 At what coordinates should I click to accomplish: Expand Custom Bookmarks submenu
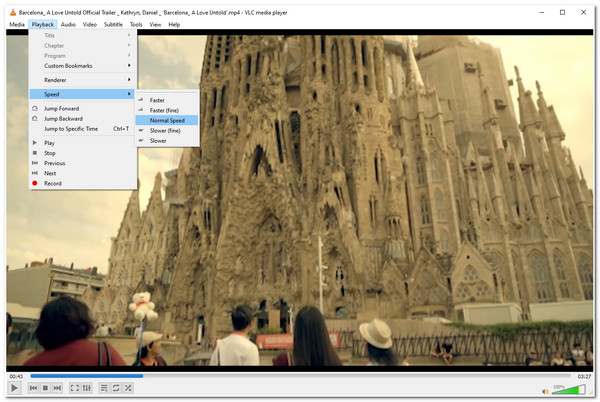pos(83,66)
